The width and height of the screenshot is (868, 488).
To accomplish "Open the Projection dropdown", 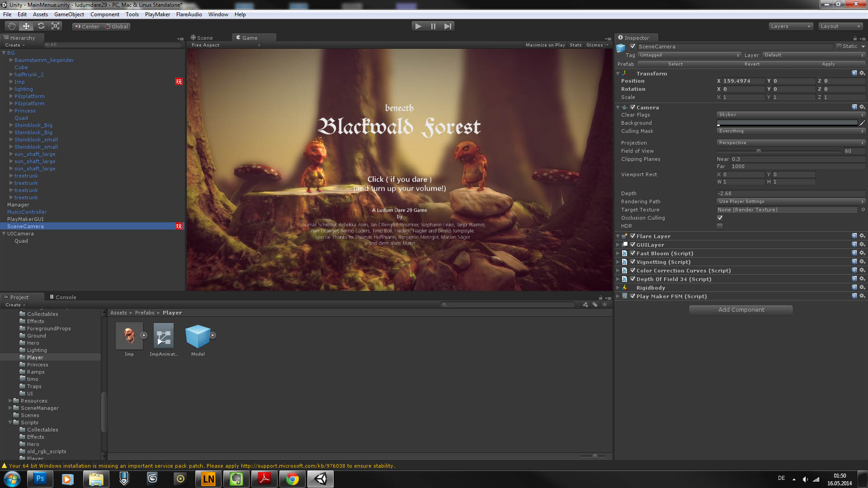I will pyautogui.click(x=791, y=143).
